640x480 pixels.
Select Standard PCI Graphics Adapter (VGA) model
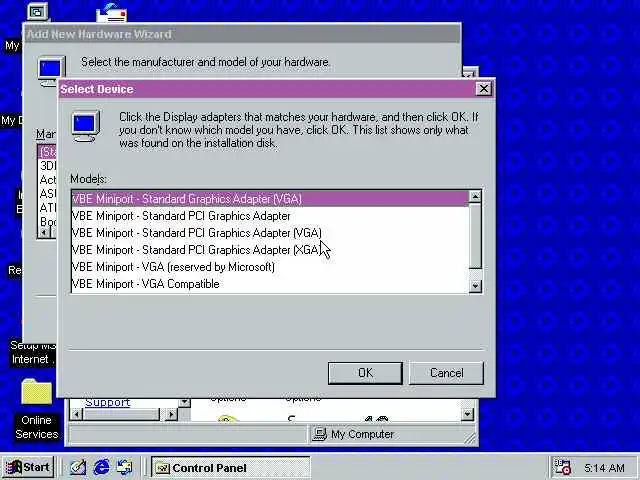(x=269, y=233)
